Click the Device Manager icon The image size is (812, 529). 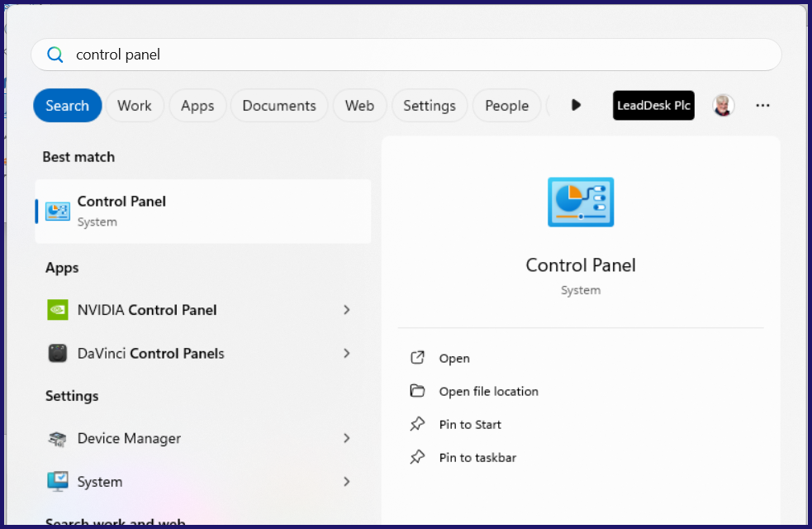click(58, 438)
